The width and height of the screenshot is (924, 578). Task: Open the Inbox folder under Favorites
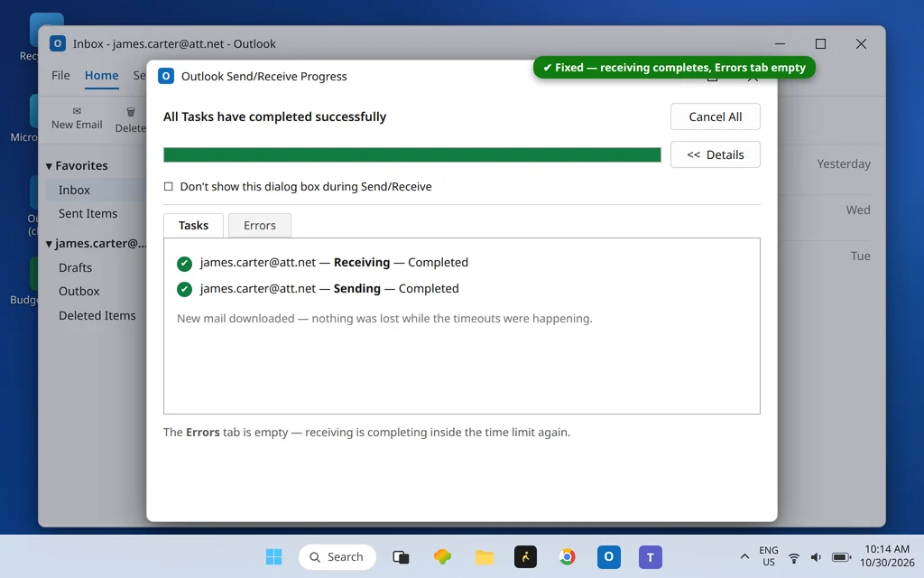(96, 190)
